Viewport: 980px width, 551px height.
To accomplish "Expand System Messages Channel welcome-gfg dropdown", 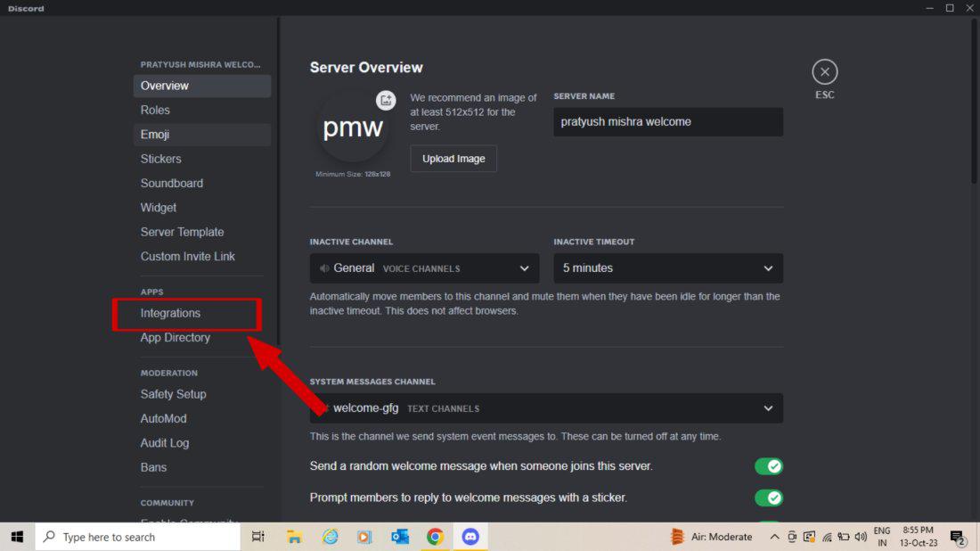I will tap(546, 408).
